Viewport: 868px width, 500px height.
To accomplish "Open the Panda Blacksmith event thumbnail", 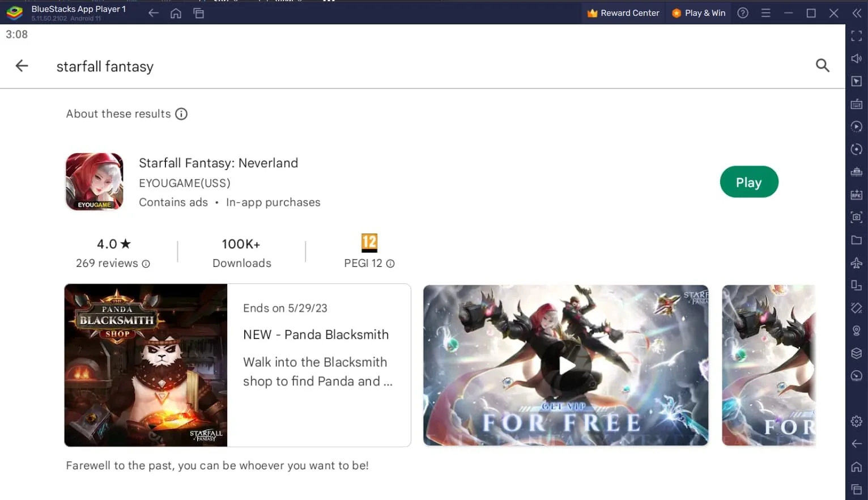I will tap(146, 365).
